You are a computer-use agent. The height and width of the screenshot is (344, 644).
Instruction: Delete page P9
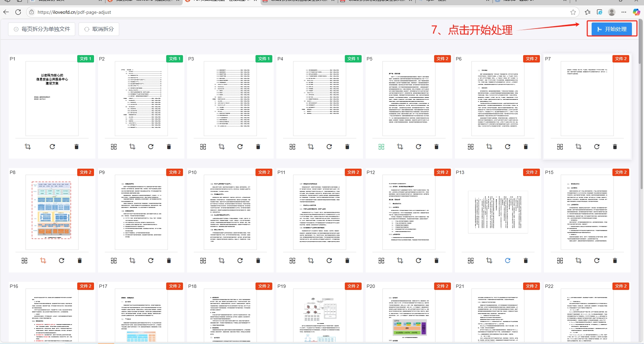[169, 260]
